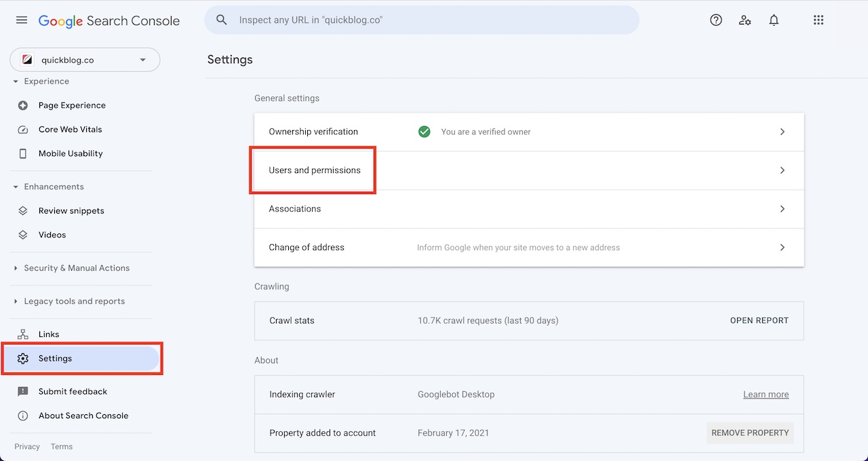This screenshot has height=461, width=868.
Task: Click the Submit feedback icon
Action: click(x=23, y=392)
